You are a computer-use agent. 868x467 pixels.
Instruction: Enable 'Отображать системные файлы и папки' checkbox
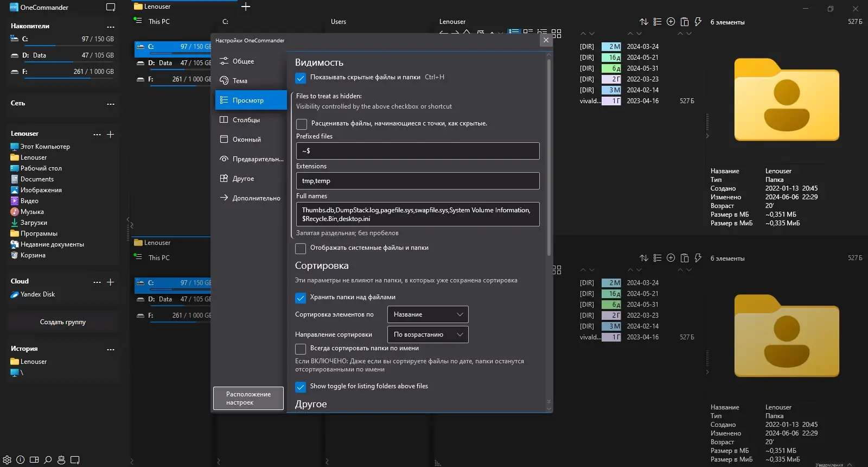[301, 248]
